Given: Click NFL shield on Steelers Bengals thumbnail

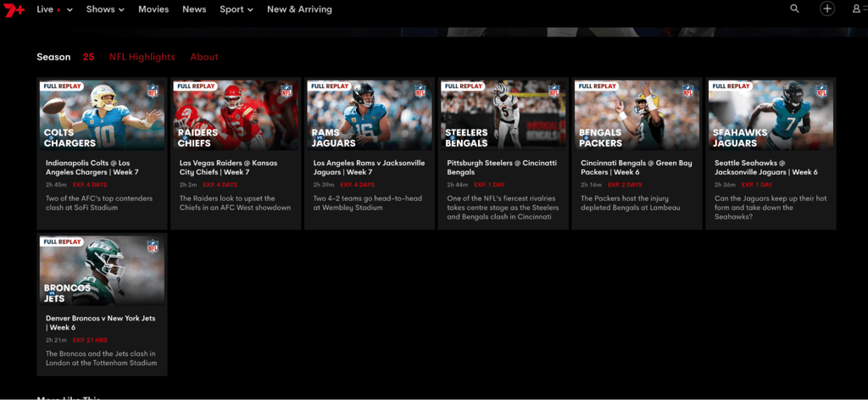Looking at the screenshot, I should 554,92.
